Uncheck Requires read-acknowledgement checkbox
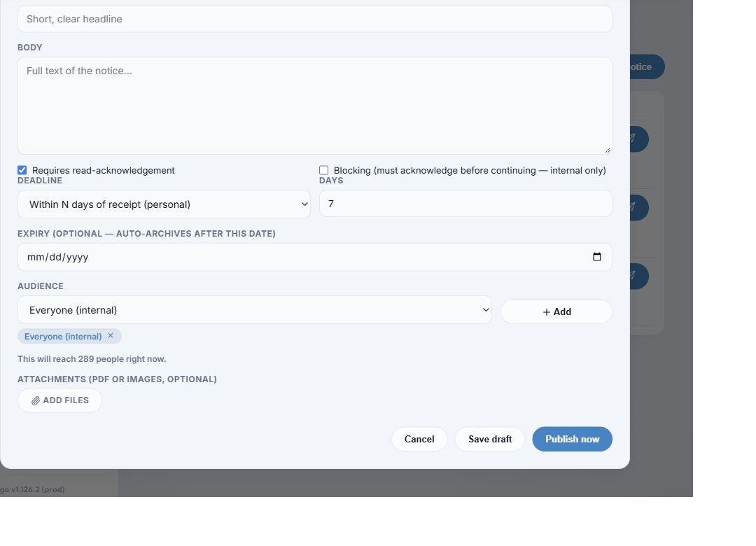 coord(22,170)
